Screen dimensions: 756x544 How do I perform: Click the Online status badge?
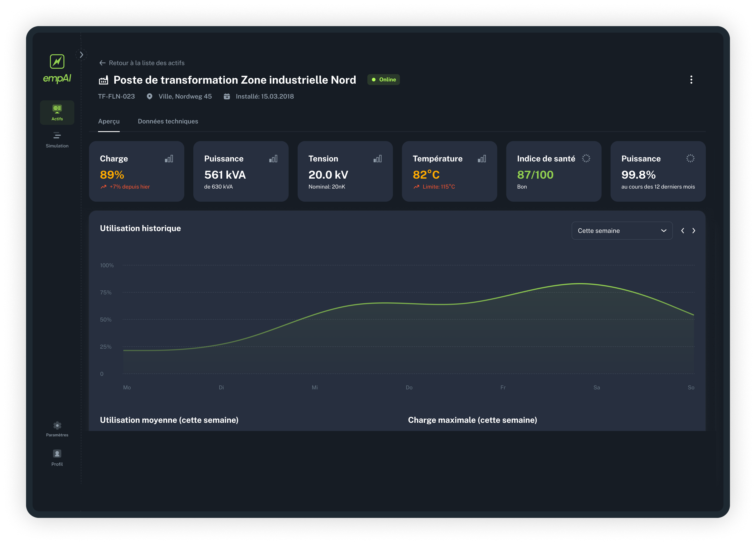click(x=383, y=80)
